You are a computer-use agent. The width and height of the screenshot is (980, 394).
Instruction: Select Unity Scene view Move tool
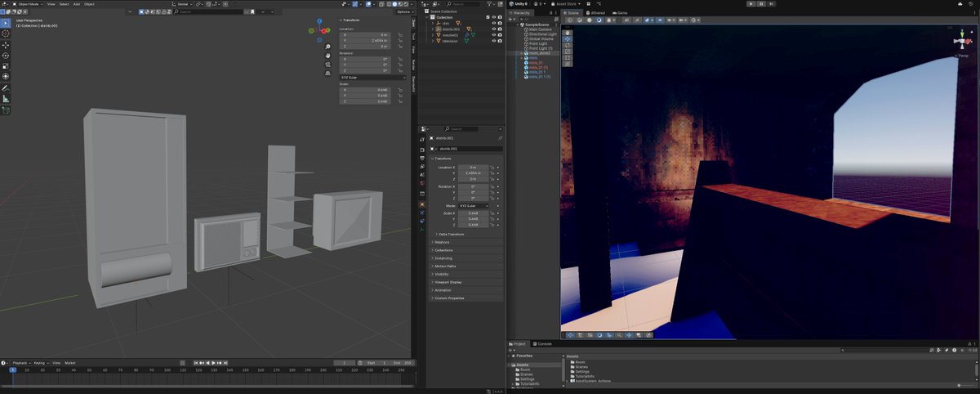pyautogui.click(x=568, y=39)
